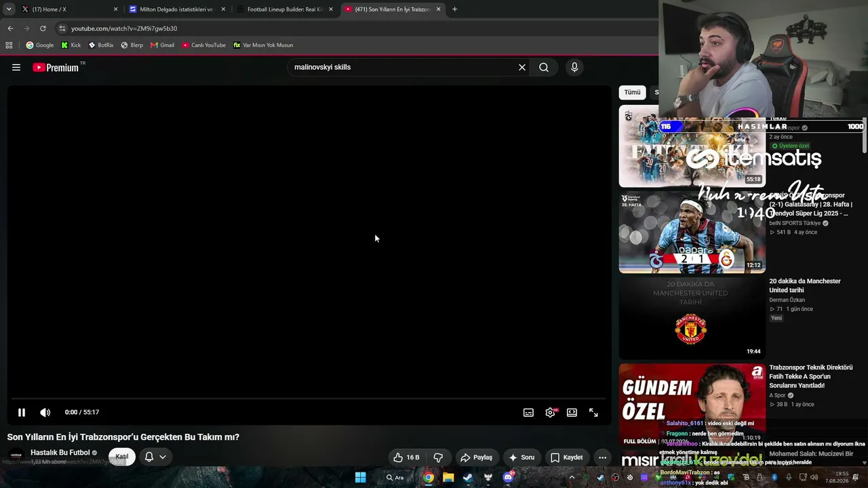Open the Gmail bookmark
This screenshot has width=868, height=488.
[x=163, y=45]
